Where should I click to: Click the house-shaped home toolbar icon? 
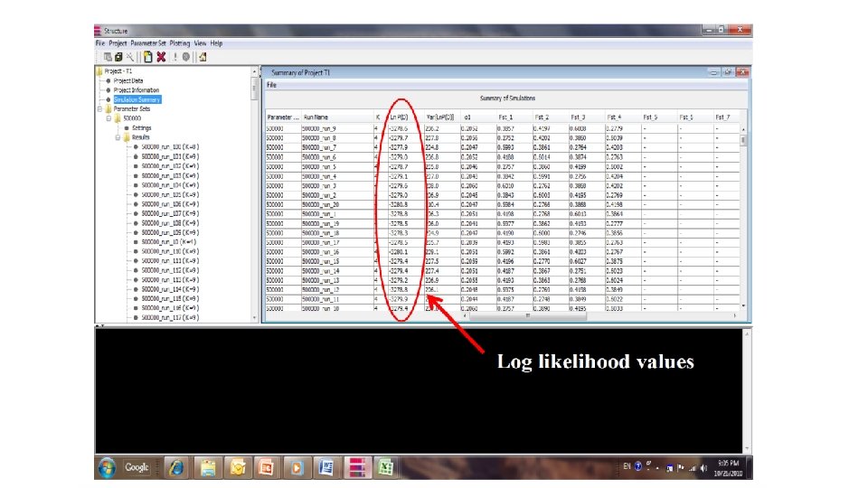[x=203, y=57]
